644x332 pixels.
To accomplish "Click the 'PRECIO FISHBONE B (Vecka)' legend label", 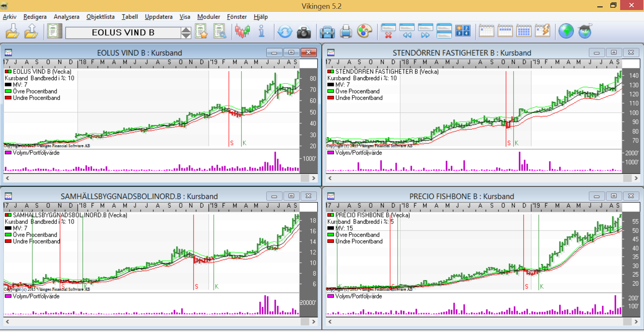I will tap(373, 215).
